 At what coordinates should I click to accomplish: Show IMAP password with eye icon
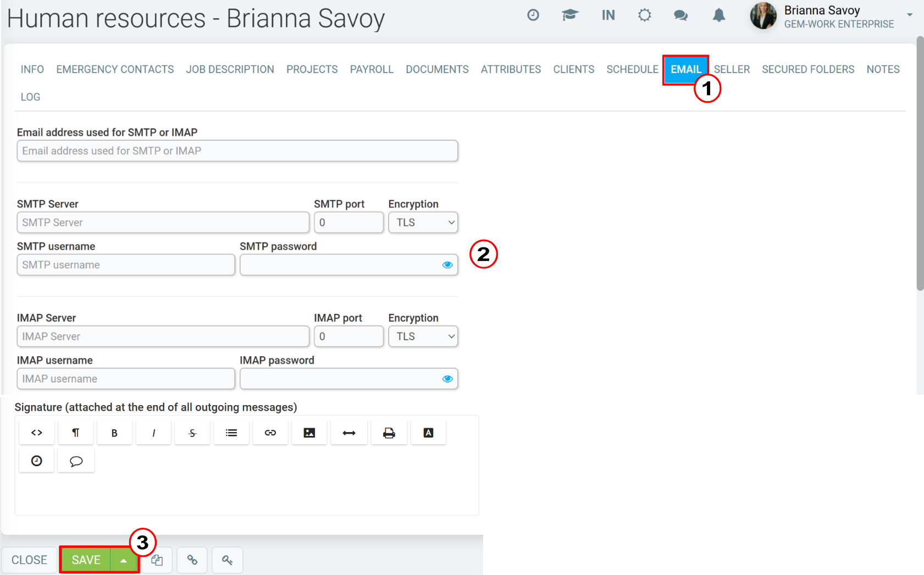447,379
